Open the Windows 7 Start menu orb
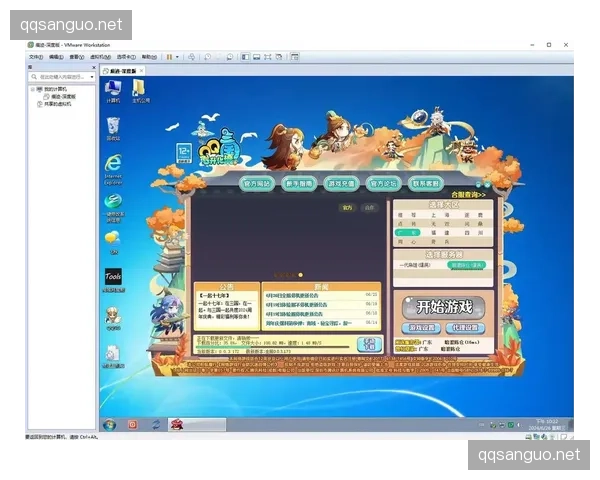The width and height of the screenshot is (600, 480). pyautogui.click(x=109, y=425)
